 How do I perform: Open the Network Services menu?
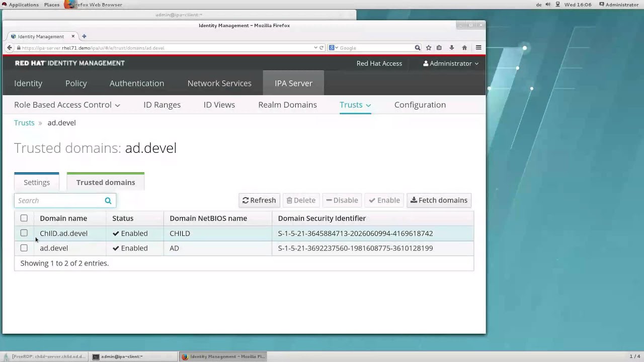219,83
